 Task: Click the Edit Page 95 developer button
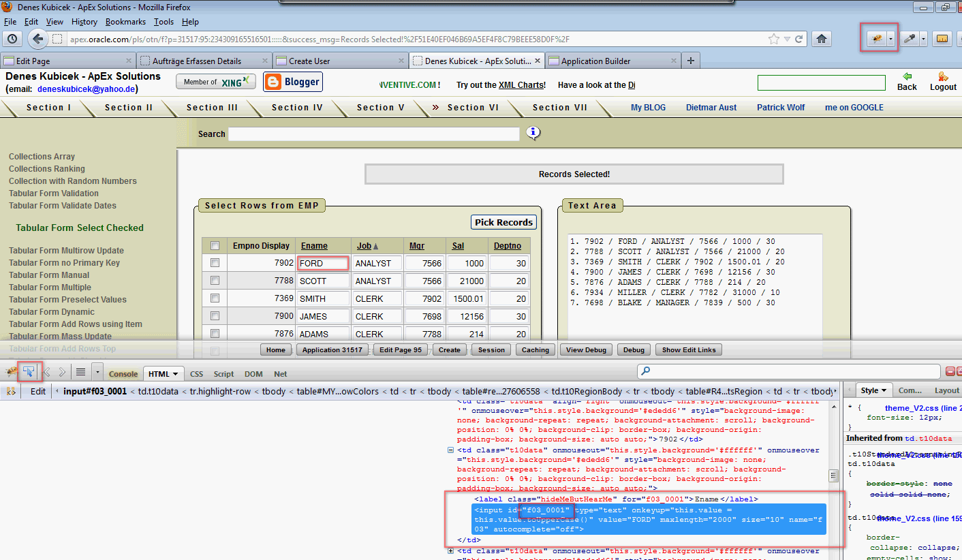tap(401, 349)
